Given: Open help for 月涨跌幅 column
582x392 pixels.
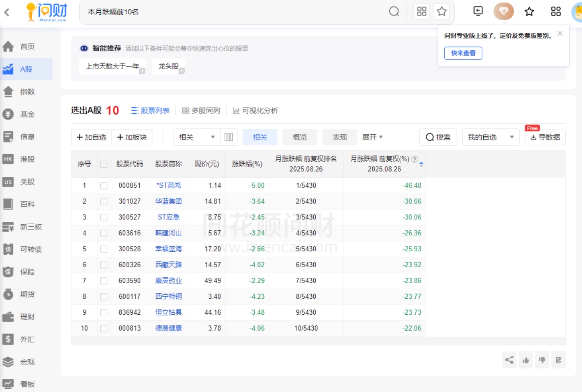Looking at the screenshot, I should (x=414, y=159).
